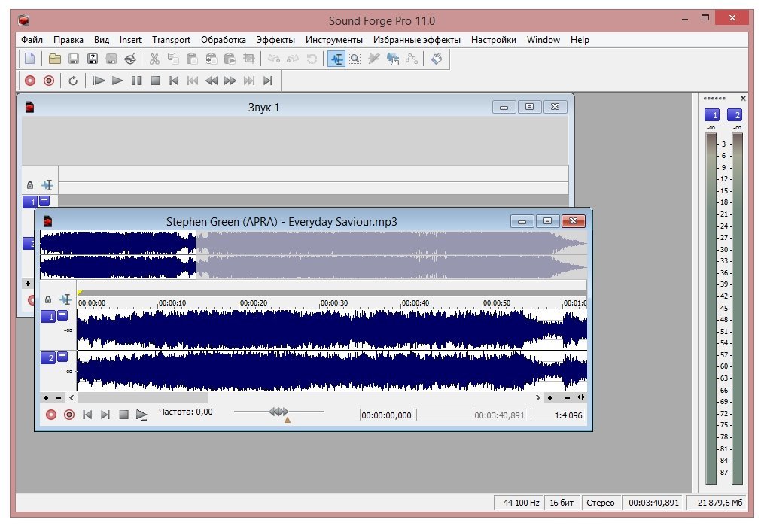This screenshot has width=767, height=532.
Task: Click the playback rate scrub slider
Action: point(278,412)
